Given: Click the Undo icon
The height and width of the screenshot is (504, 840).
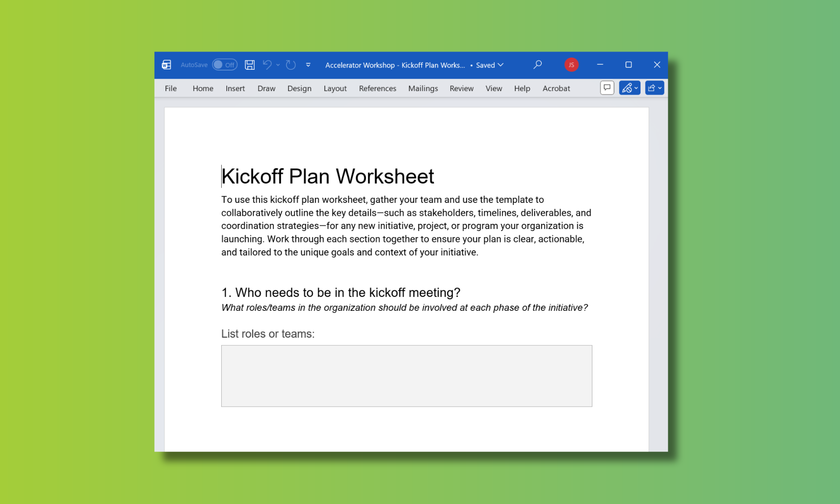Looking at the screenshot, I should [x=268, y=65].
